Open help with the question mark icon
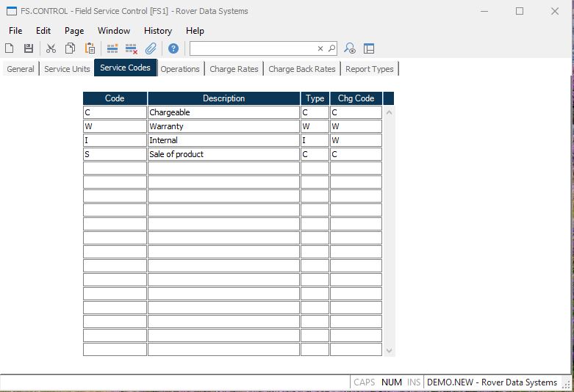This screenshot has width=574, height=392. (x=173, y=48)
